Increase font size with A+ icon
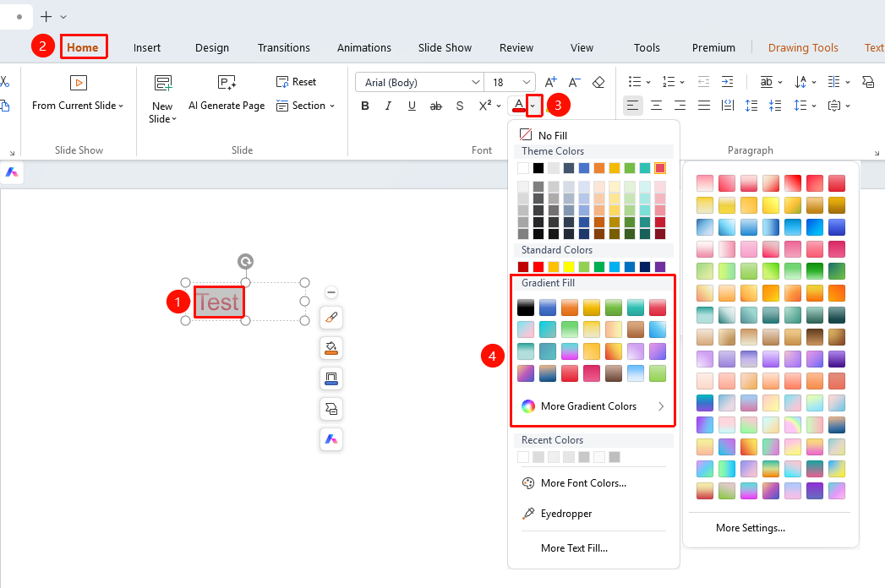 [x=550, y=83]
